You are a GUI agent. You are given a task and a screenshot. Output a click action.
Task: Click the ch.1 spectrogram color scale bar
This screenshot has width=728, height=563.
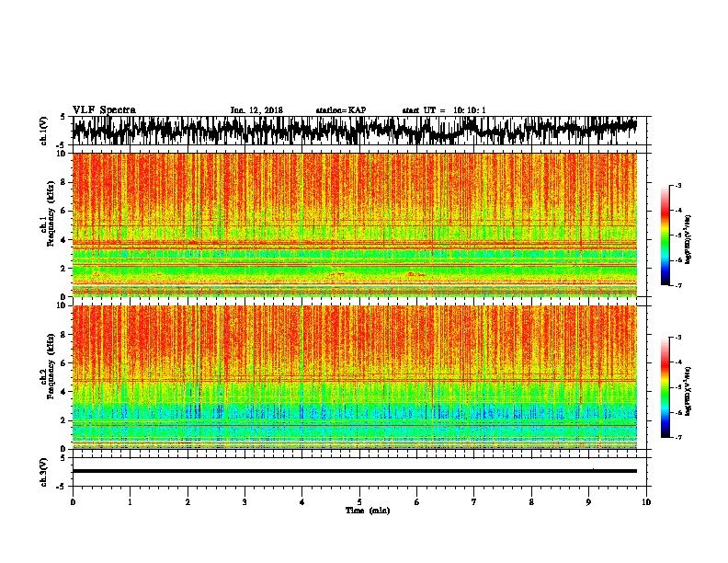(x=665, y=236)
